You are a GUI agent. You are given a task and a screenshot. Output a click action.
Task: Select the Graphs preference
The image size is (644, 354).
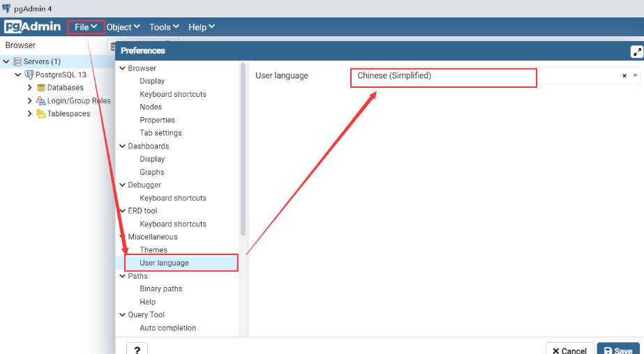pos(152,172)
